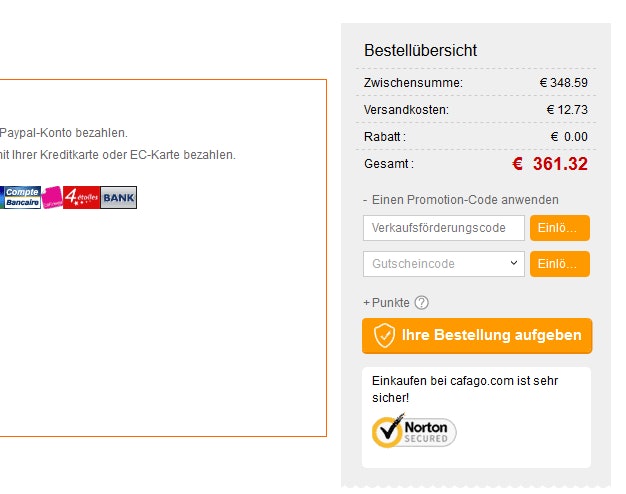Screen dimensions: 626x494
Task: Select the Paypal-Konto bezahlen option text
Action: pyautogui.click(x=63, y=133)
